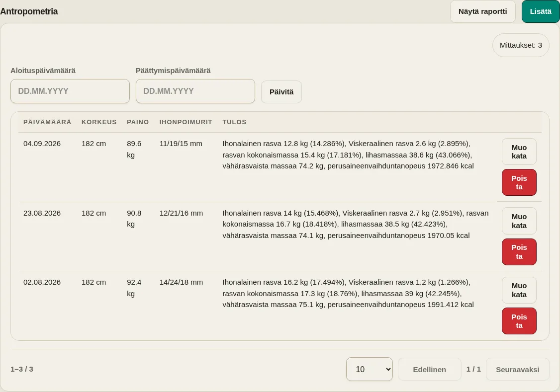
Task: Select the PÄIVÄMÄÄRÄ column header
Action: 47,122
